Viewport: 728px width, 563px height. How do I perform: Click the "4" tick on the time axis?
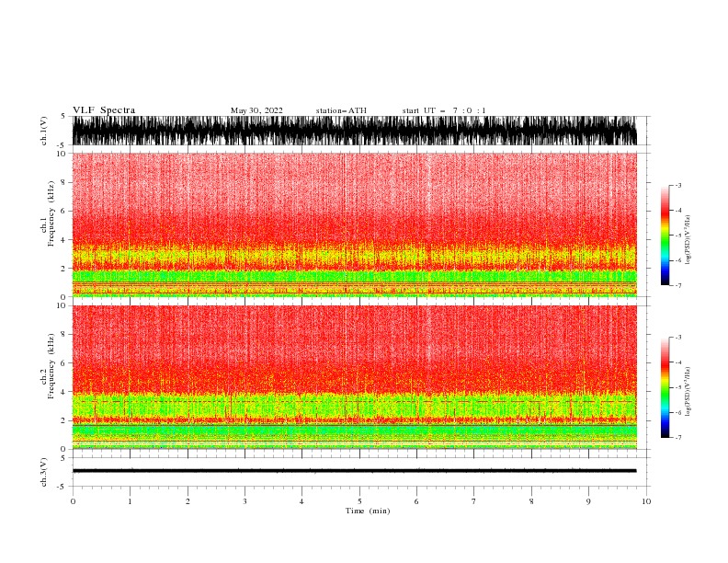tap(301, 501)
